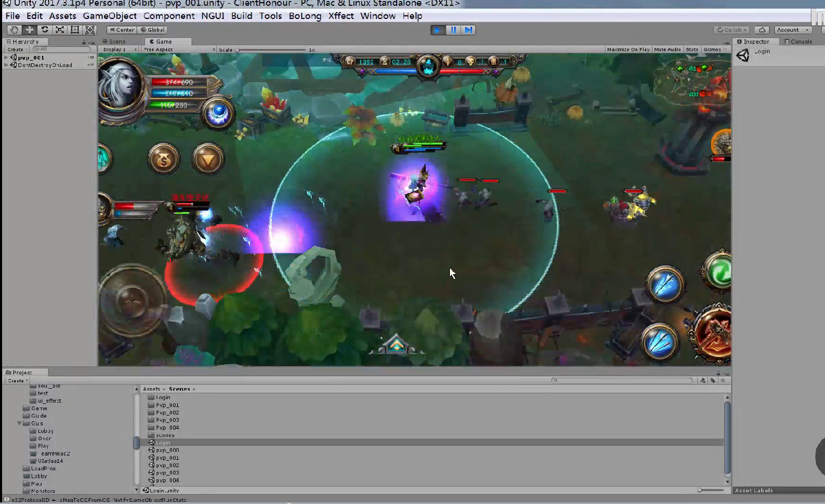Image resolution: width=825 pixels, height=504 pixels.
Task: Open the GameObject menu
Action: click(x=110, y=16)
